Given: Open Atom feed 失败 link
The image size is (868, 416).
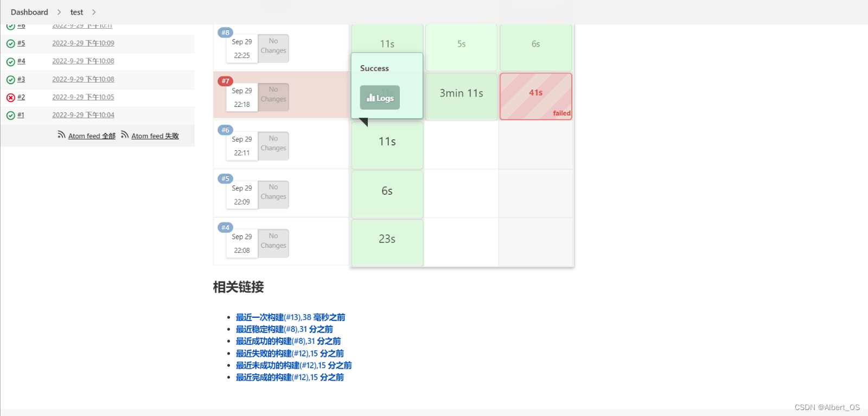Looking at the screenshot, I should (x=155, y=136).
